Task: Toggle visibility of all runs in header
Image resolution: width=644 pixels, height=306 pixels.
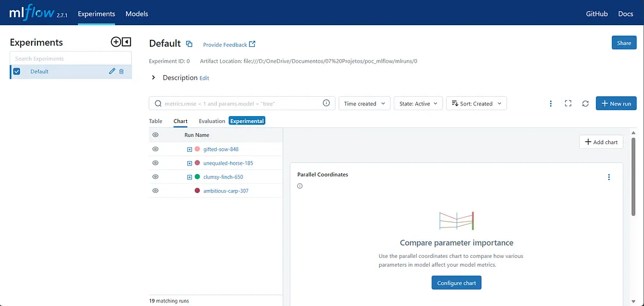Action: 155,135
